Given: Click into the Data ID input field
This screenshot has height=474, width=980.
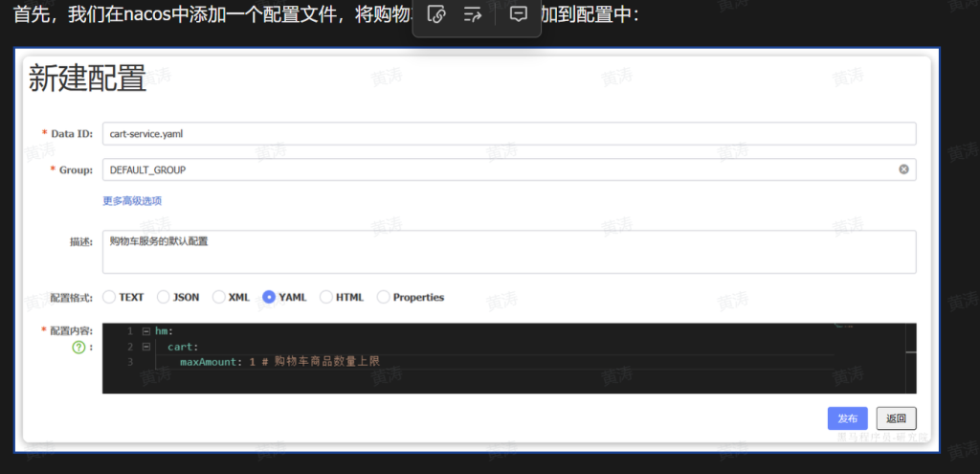Looking at the screenshot, I should [507, 134].
